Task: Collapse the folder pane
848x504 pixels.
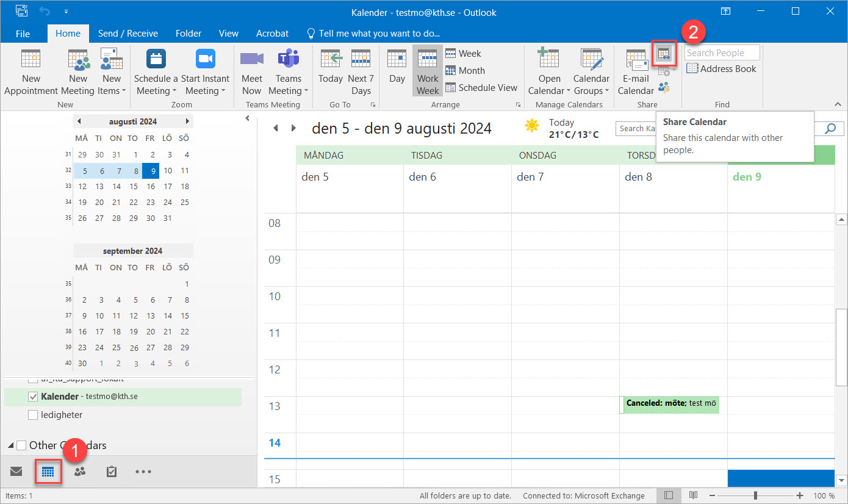Action: pos(247,118)
